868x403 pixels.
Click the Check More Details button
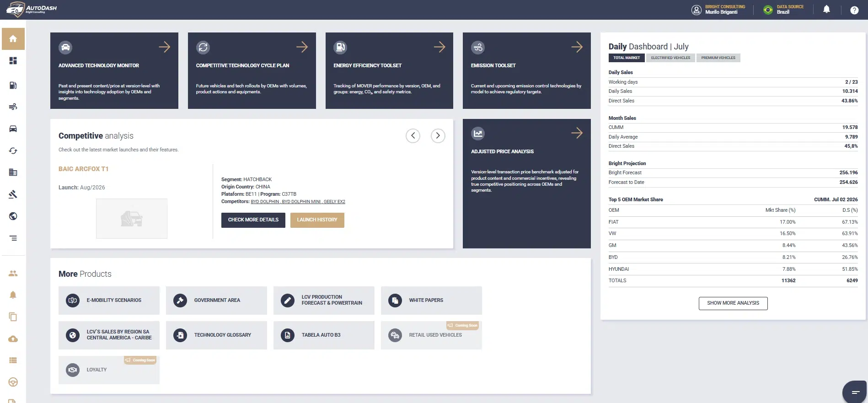coord(253,220)
